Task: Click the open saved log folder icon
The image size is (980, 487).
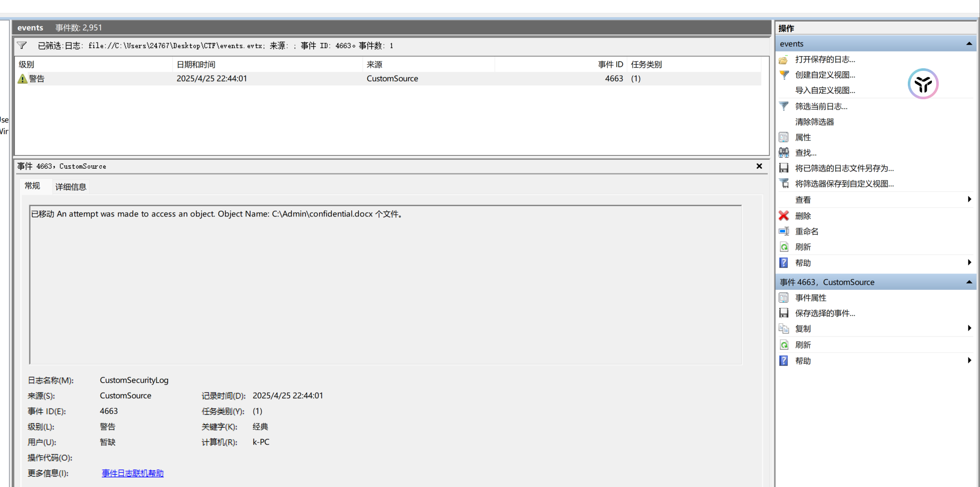Action: click(784, 60)
